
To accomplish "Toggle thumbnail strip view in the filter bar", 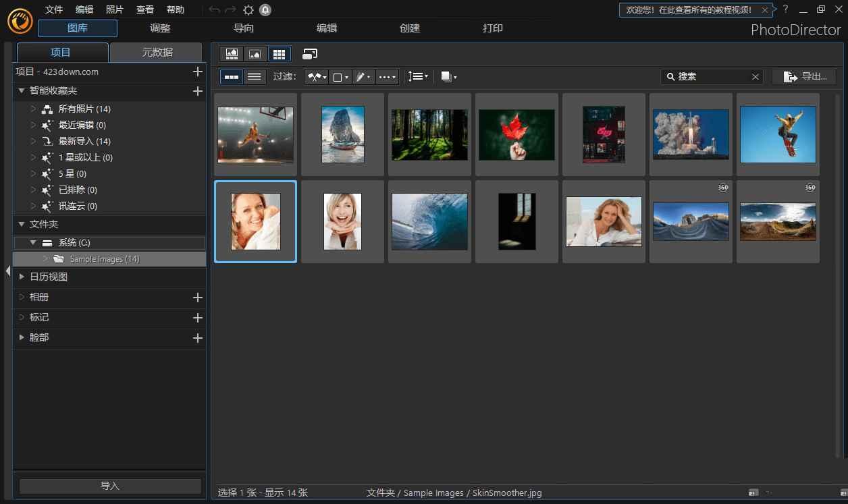I will 231,76.
